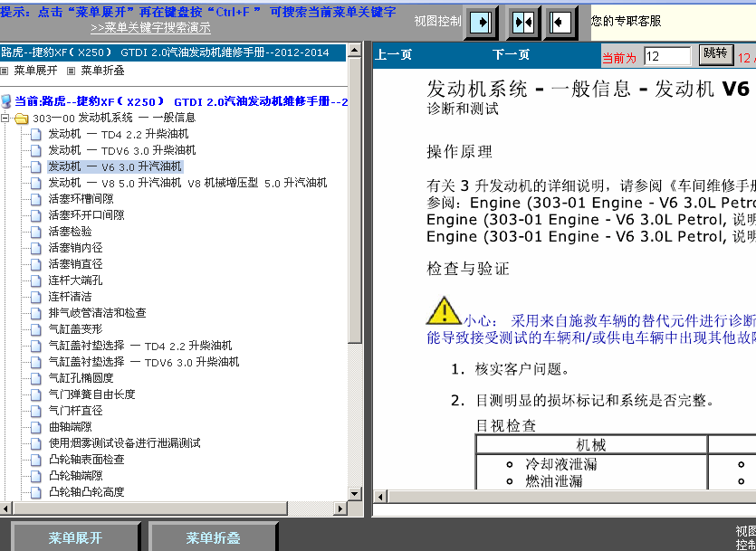
Task: Click the menu tree horizontal scrollbar thumb
Action: (150, 508)
